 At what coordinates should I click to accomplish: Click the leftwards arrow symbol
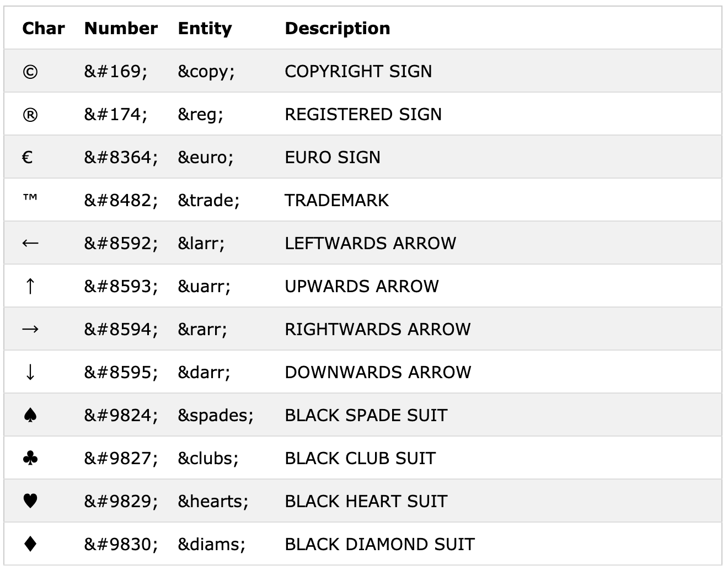click(30, 243)
